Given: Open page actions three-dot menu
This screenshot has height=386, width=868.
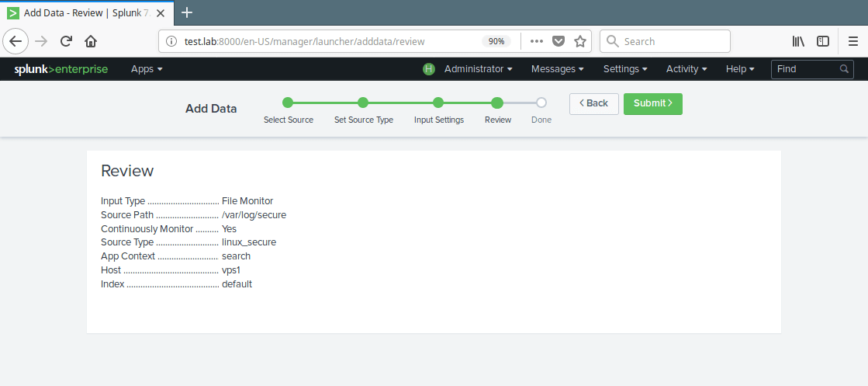Looking at the screenshot, I should (537, 41).
